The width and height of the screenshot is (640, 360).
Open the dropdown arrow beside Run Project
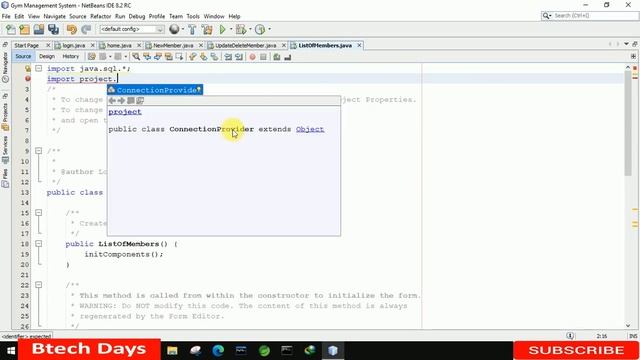231,29
